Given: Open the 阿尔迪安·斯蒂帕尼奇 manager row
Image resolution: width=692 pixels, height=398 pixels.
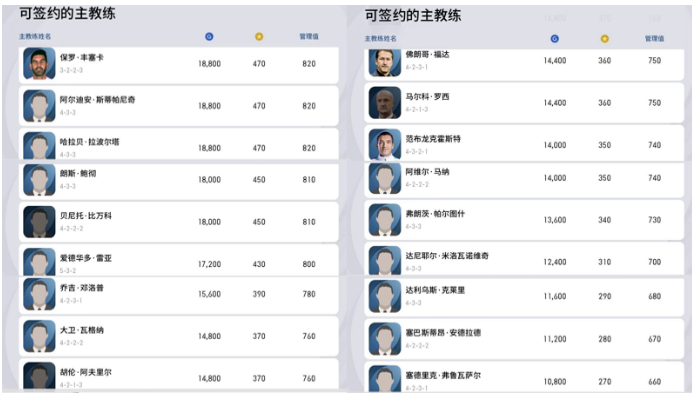Looking at the screenshot, I should click(x=179, y=106).
